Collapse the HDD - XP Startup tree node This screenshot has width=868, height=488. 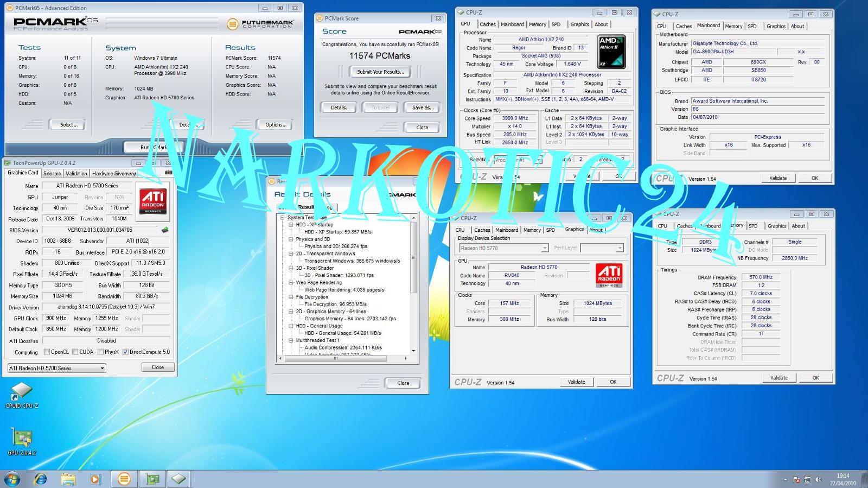291,225
